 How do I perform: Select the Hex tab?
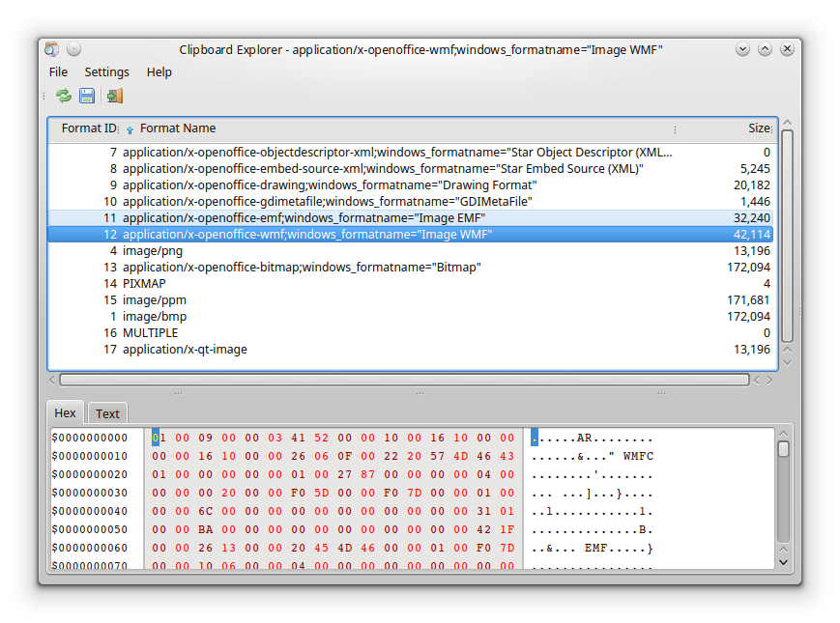[x=65, y=412]
